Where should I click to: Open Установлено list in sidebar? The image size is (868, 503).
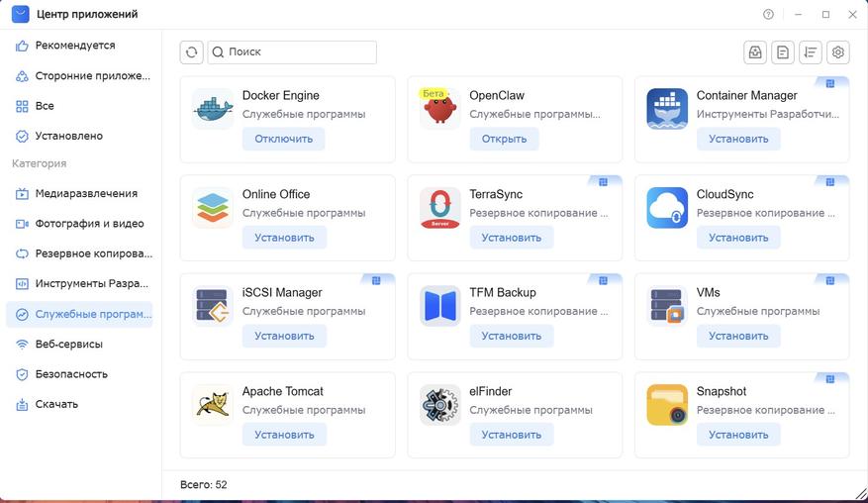[x=79, y=136]
